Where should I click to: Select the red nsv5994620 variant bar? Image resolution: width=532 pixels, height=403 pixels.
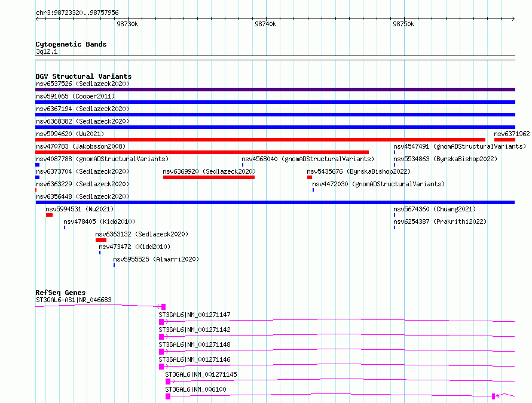pyautogui.click(x=260, y=140)
